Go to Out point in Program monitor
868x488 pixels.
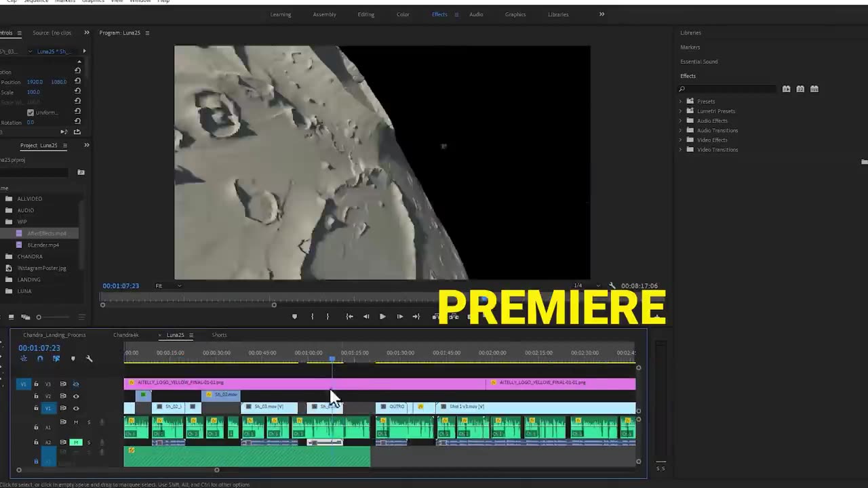click(x=416, y=317)
